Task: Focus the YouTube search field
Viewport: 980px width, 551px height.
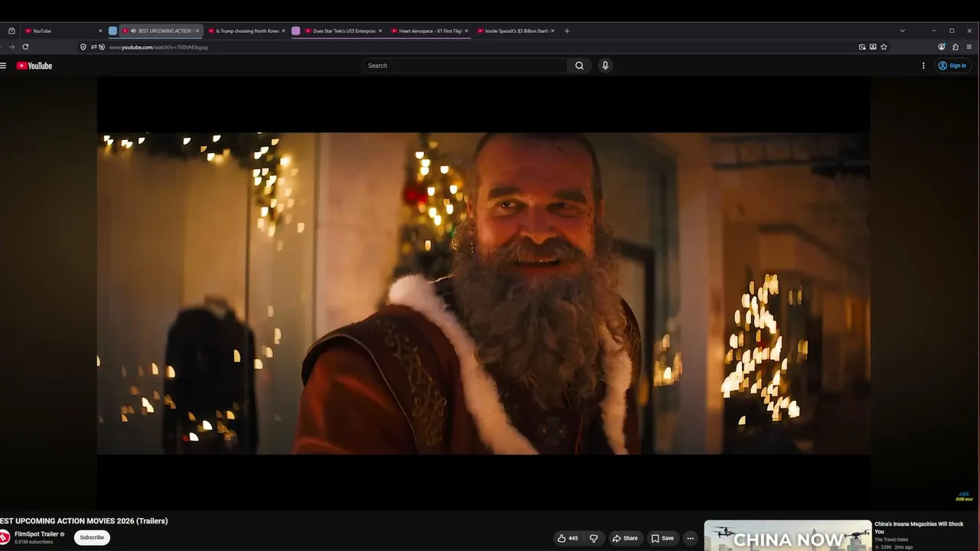Action: pos(465,66)
